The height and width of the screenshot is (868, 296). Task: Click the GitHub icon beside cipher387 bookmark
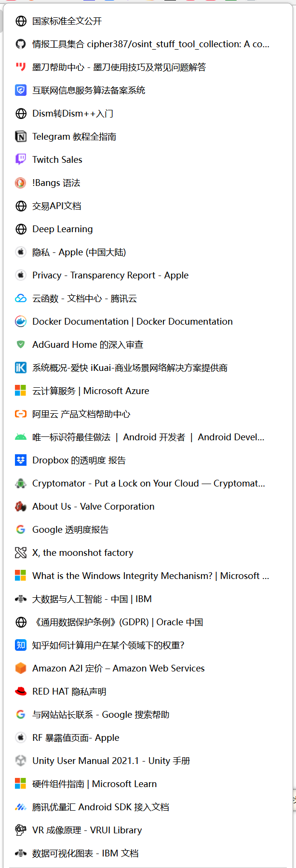point(21,44)
